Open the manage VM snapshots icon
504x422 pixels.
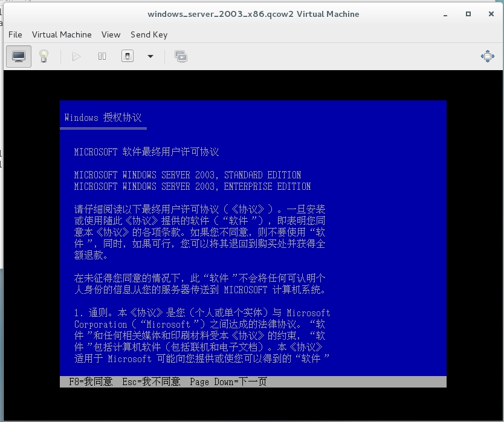pos(181,57)
